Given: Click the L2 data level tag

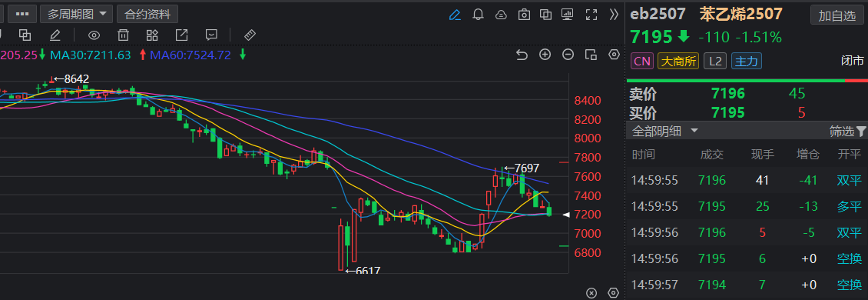Looking at the screenshot, I should point(715,61).
